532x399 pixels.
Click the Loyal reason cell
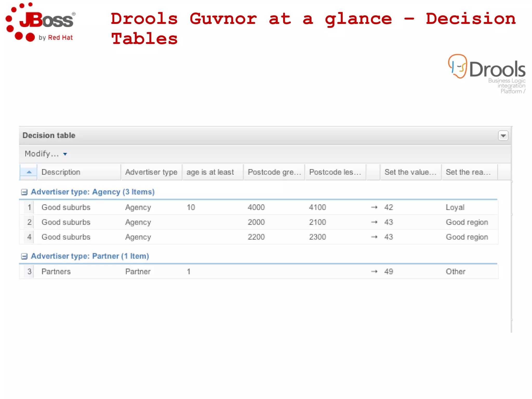pyautogui.click(x=455, y=207)
